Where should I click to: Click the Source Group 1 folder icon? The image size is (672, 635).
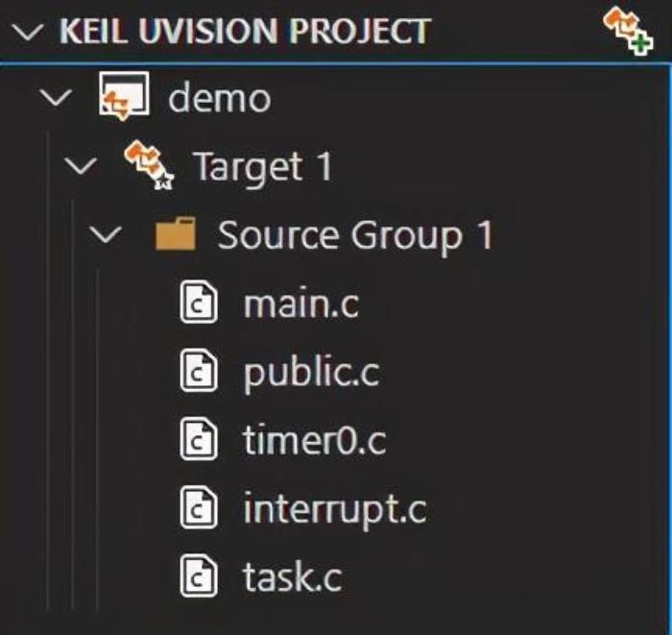[176, 234]
